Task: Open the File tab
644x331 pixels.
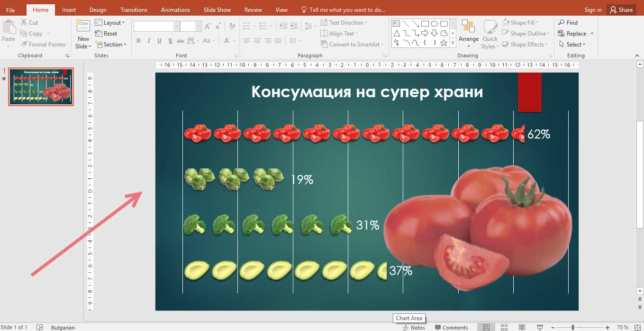Action: [x=10, y=9]
